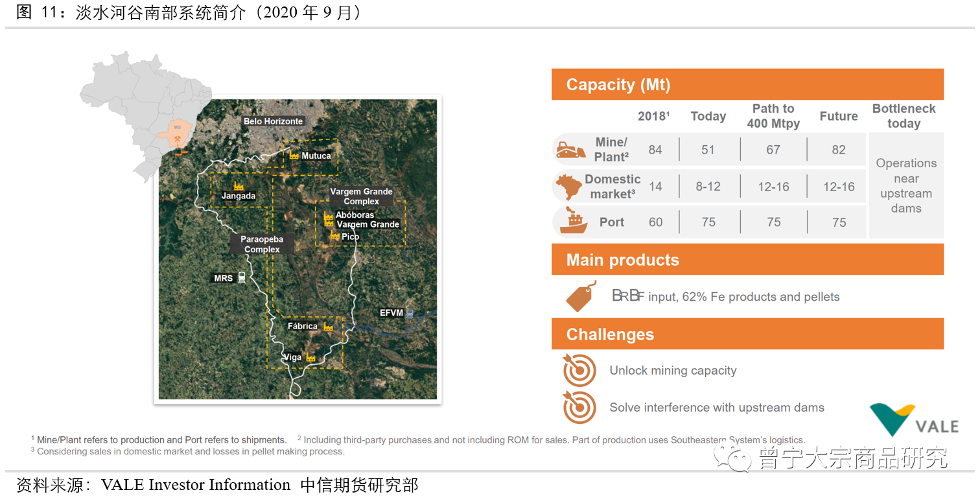Click footnote 3 about domestic market sales
Viewport: 980px width, 501px height.
click(x=188, y=451)
